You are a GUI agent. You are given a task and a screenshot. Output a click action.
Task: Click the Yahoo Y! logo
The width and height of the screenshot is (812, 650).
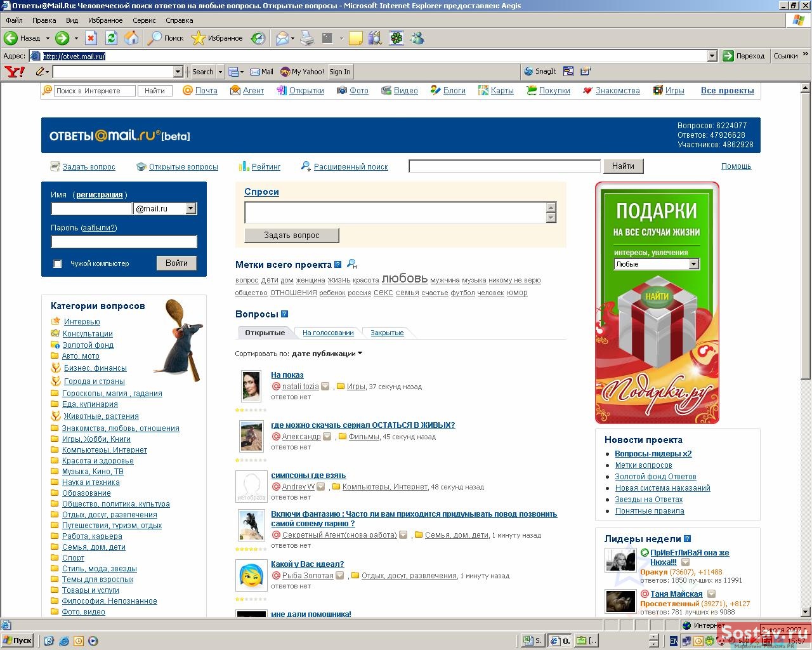[x=15, y=72]
